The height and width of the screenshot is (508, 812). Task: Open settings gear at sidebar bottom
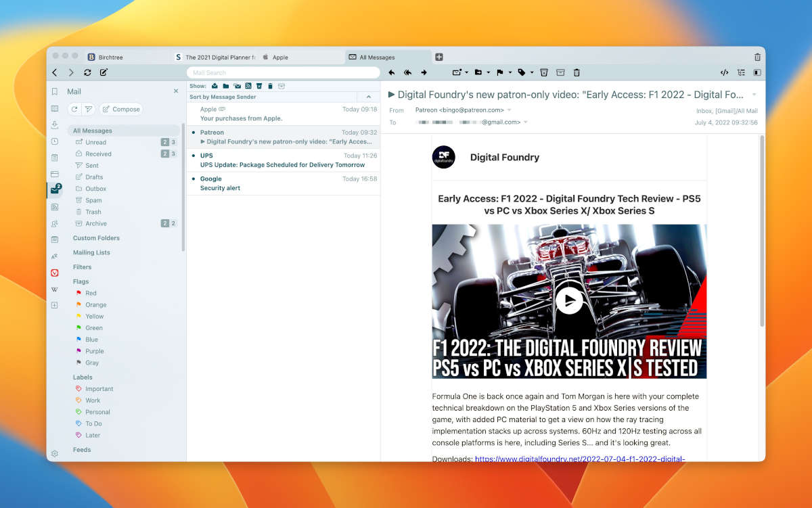55,453
